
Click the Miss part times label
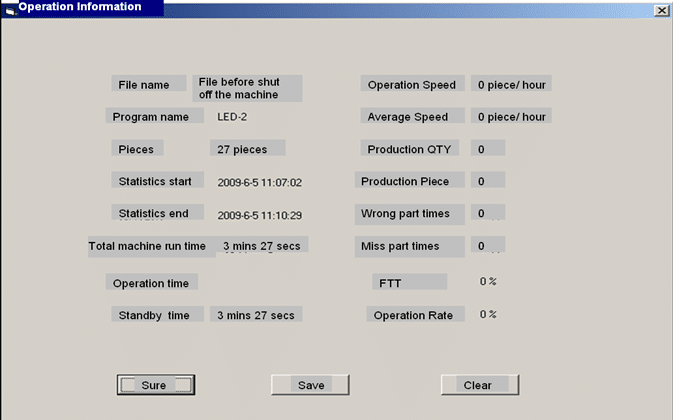[x=409, y=246]
